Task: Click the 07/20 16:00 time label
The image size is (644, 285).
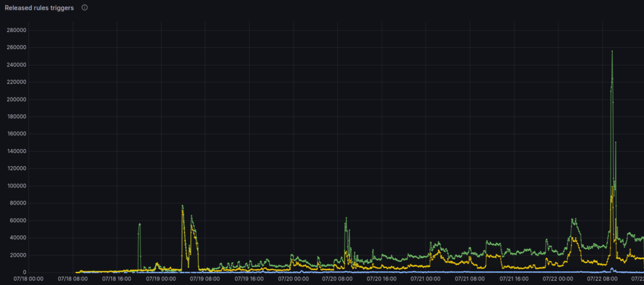Action: click(x=382, y=279)
